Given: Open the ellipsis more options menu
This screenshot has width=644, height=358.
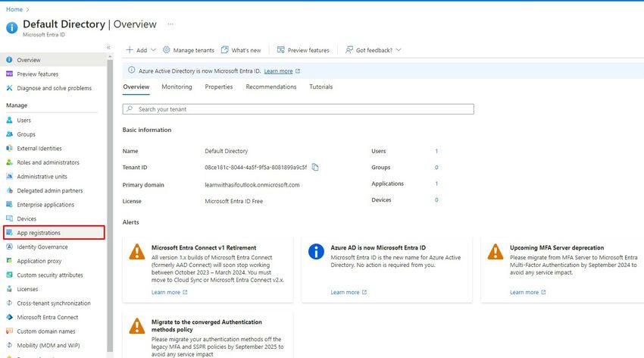Looking at the screenshot, I should tap(170, 24).
